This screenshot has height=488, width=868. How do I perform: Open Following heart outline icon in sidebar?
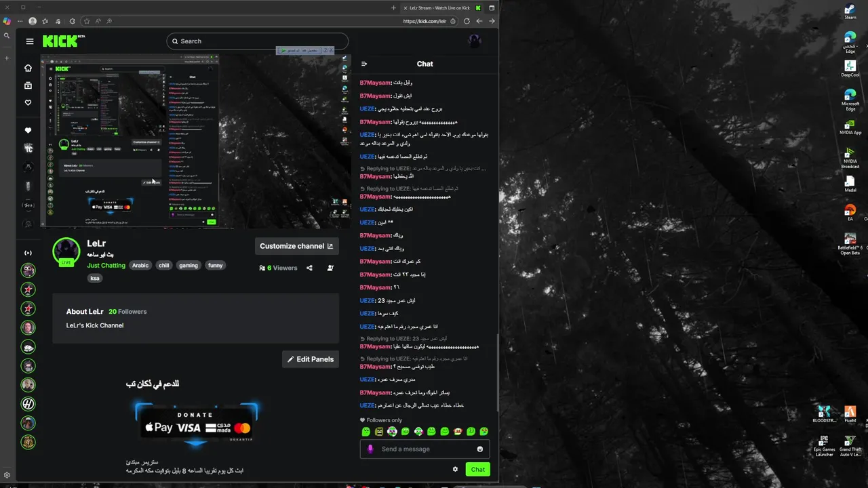(28, 102)
